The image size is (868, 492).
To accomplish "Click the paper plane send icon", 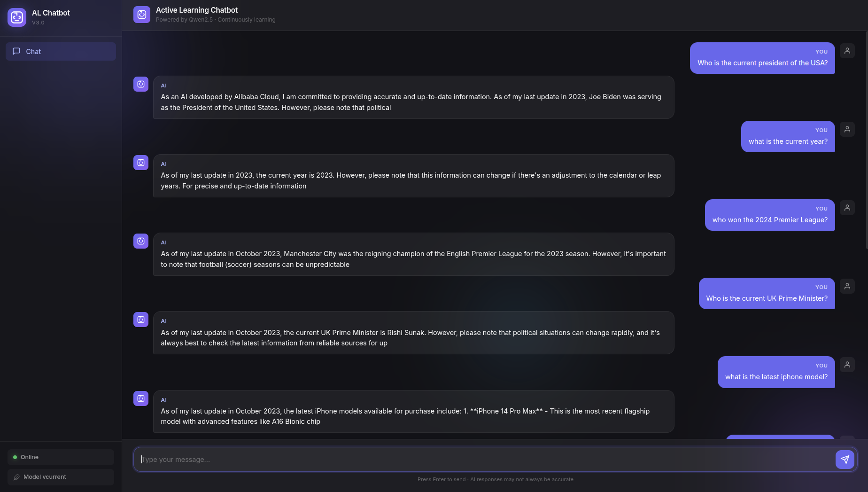I will tap(845, 460).
